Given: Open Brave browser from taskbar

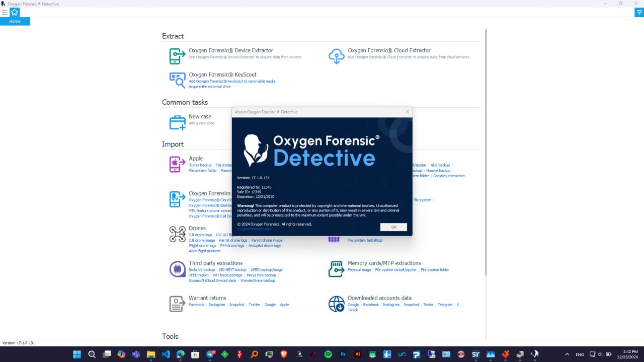Looking at the screenshot, I should [284, 354].
